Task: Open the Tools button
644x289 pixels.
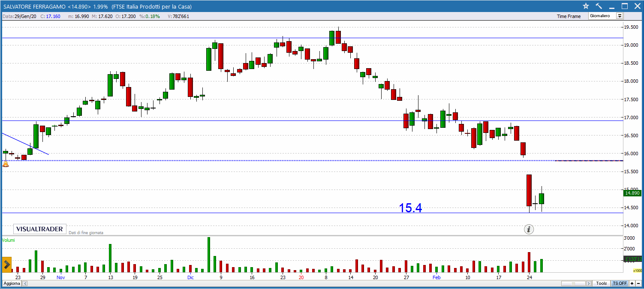Action: click(602, 283)
